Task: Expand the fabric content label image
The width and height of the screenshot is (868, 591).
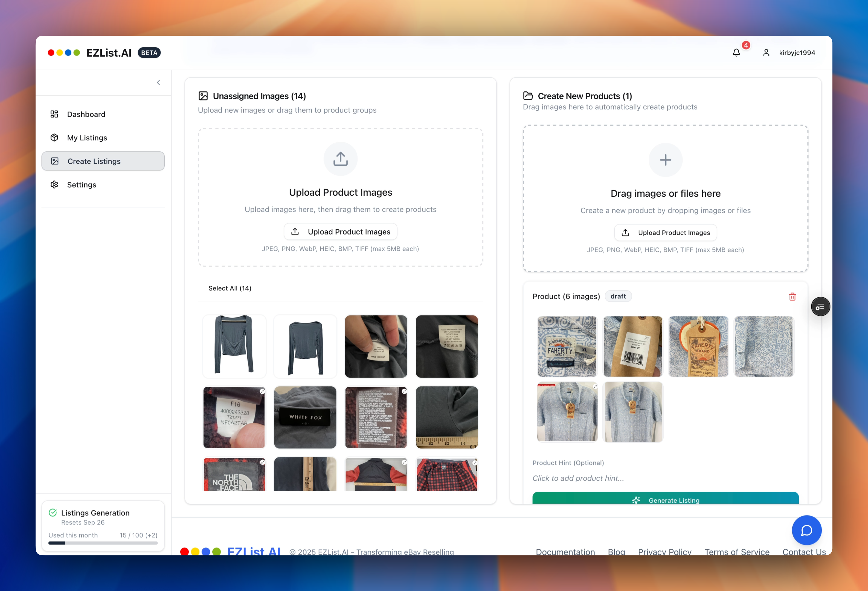Action: tap(404, 391)
